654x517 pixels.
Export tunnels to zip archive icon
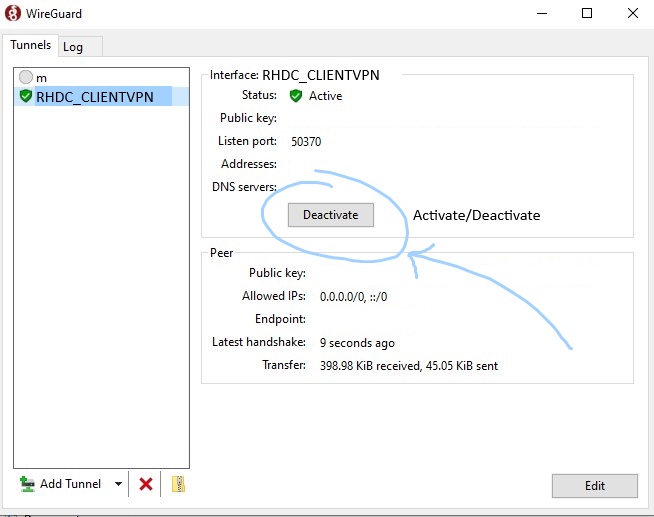pyautogui.click(x=178, y=484)
